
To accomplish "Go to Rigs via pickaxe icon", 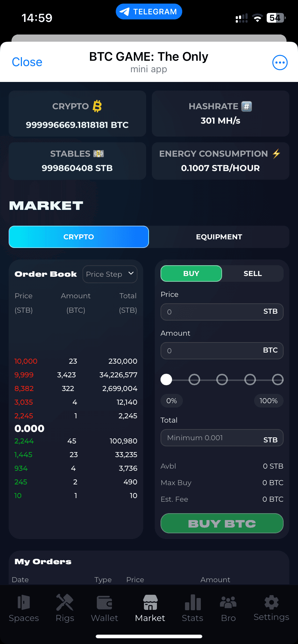I will point(65,603).
